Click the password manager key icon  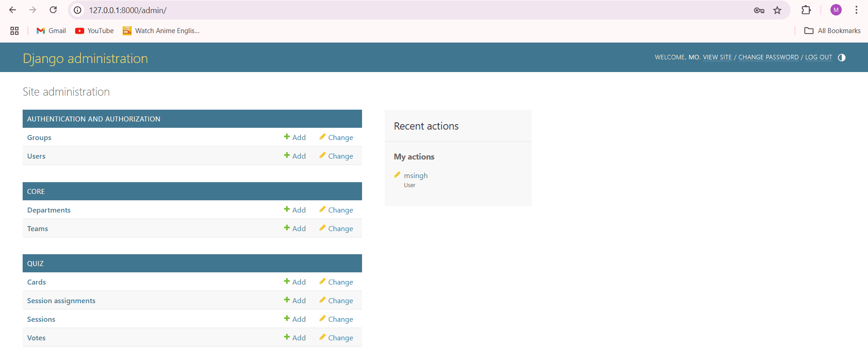[759, 10]
